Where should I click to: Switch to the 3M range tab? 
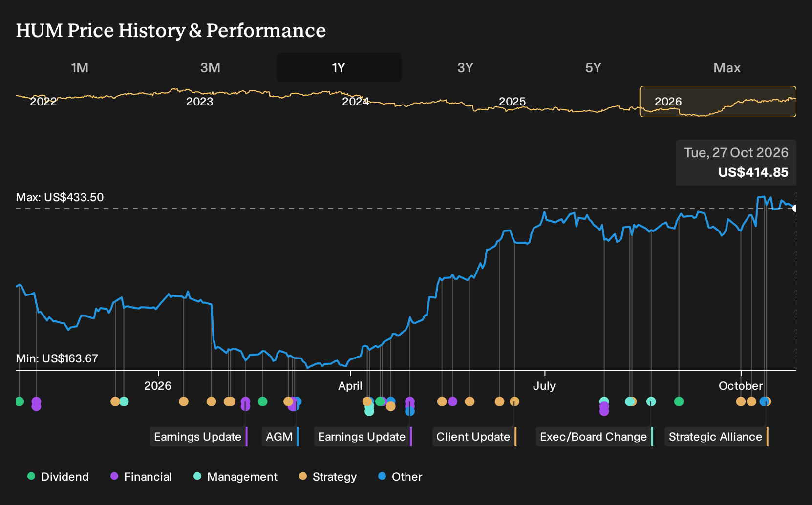(210, 67)
